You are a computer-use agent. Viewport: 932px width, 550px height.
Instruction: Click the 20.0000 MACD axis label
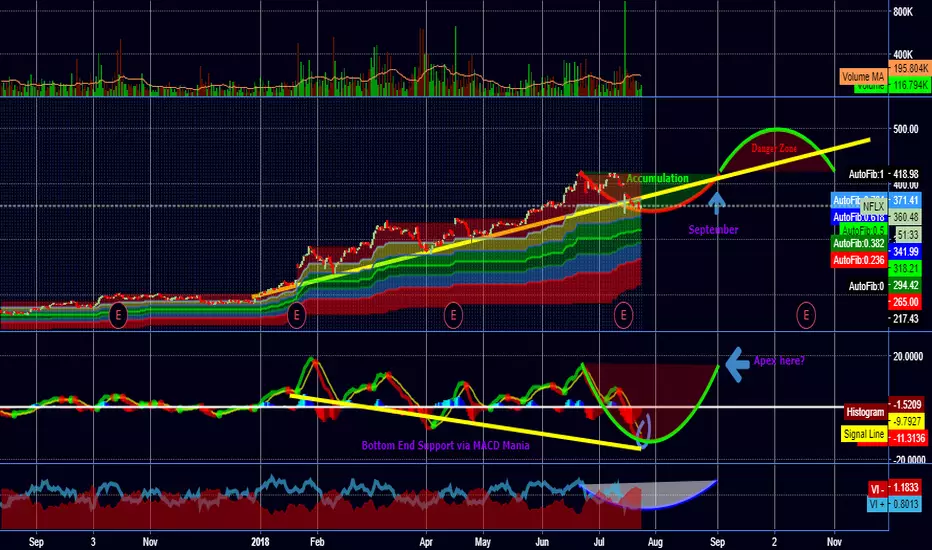(908, 356)
